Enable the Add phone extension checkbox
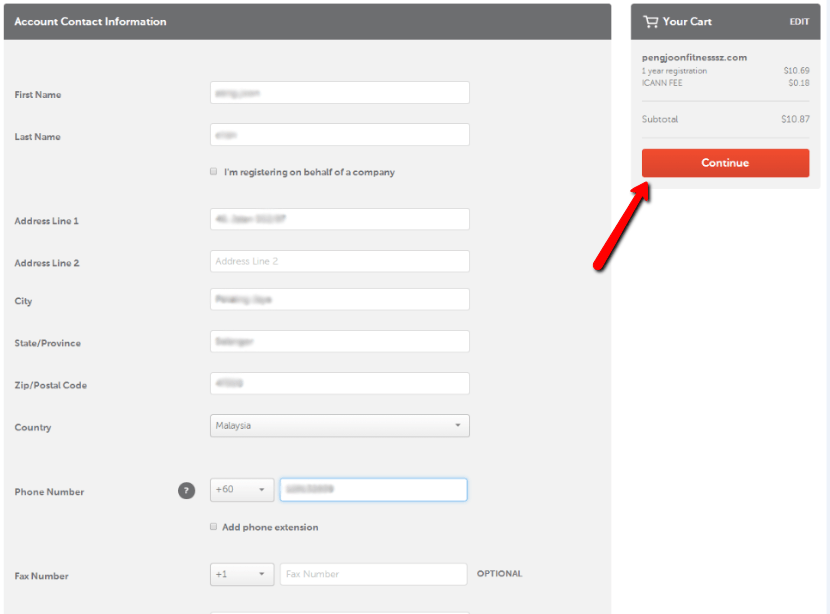Viewport: 830px width, 614px height. click(213, 526)
